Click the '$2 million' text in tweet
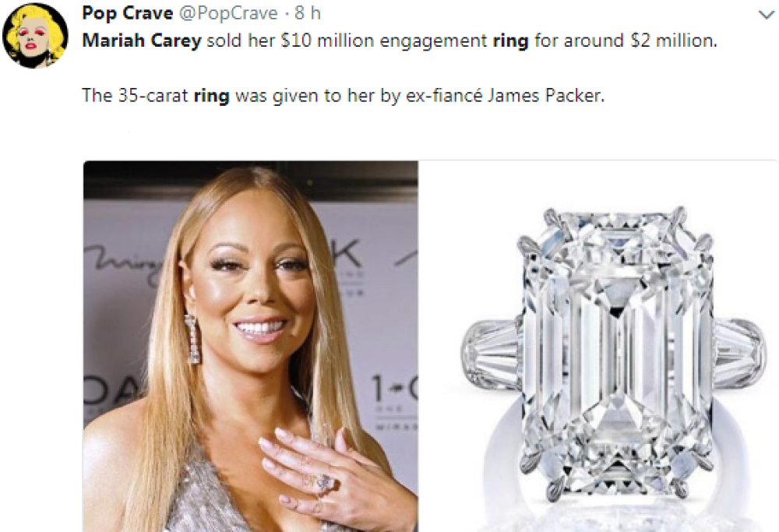 (673, 41)
